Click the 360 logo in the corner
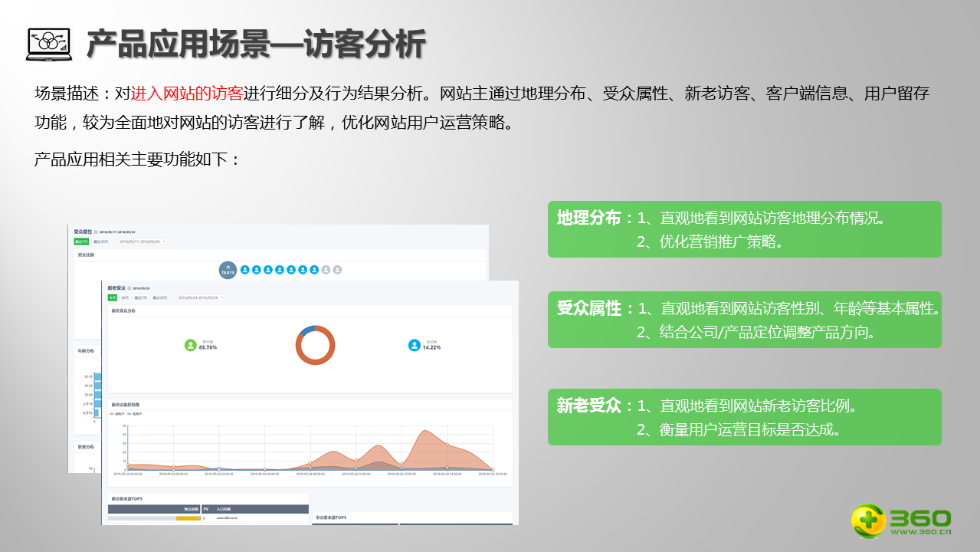The height and width of the screenshot is (552, 980). tap(901, 521)
